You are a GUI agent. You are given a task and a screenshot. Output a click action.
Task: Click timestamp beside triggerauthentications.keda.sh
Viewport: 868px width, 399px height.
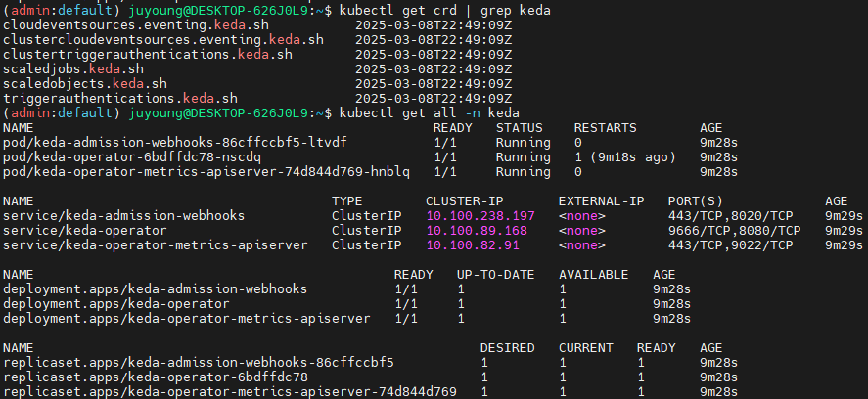pyautogui.click(x=434, y=99)
